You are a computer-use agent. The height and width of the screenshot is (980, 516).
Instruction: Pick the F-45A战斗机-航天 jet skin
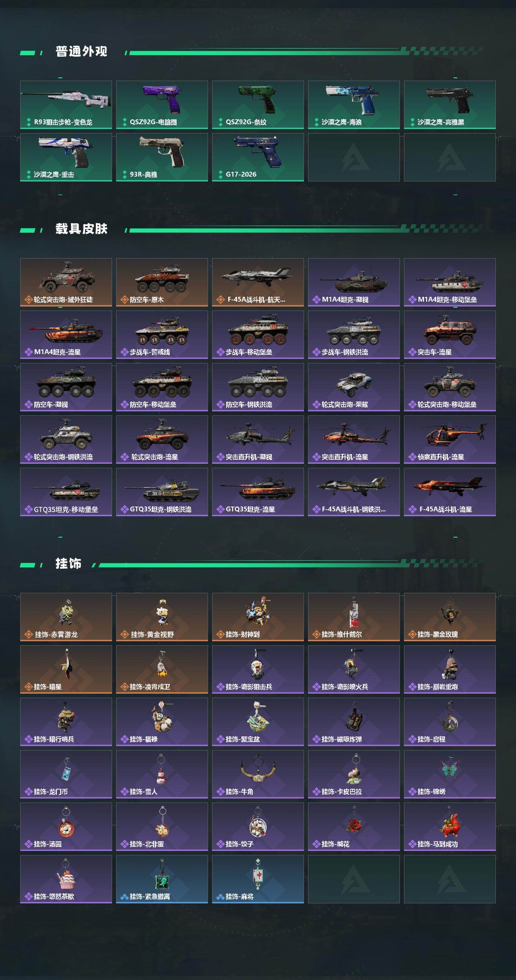(x=258, y=282)
